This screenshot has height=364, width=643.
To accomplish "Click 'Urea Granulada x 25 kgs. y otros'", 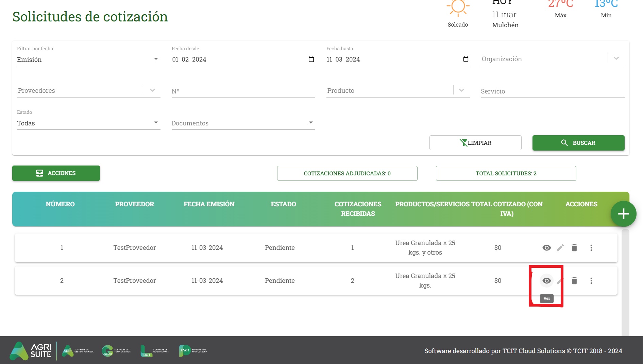I will click(x=425, y=248).
